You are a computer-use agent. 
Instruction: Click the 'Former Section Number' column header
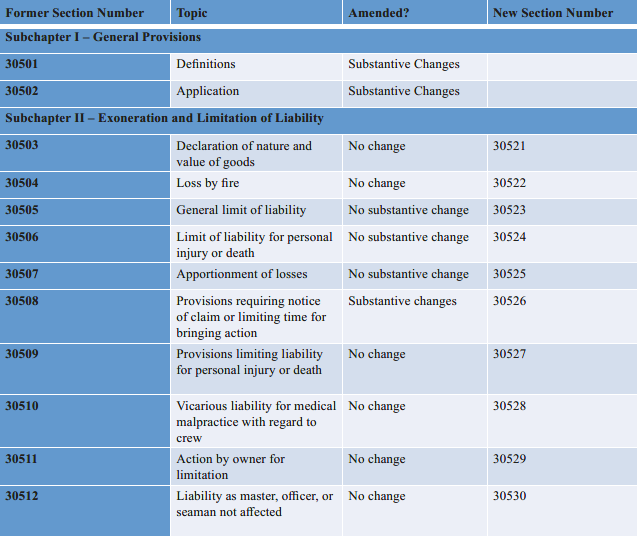click(75, 13)
